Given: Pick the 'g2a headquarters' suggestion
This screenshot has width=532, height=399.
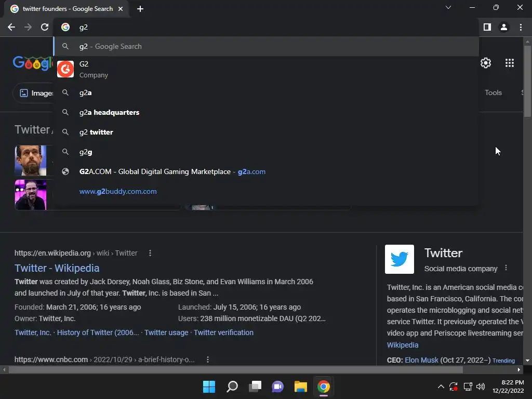Looking at the screenshot, I should click(266, 112).
